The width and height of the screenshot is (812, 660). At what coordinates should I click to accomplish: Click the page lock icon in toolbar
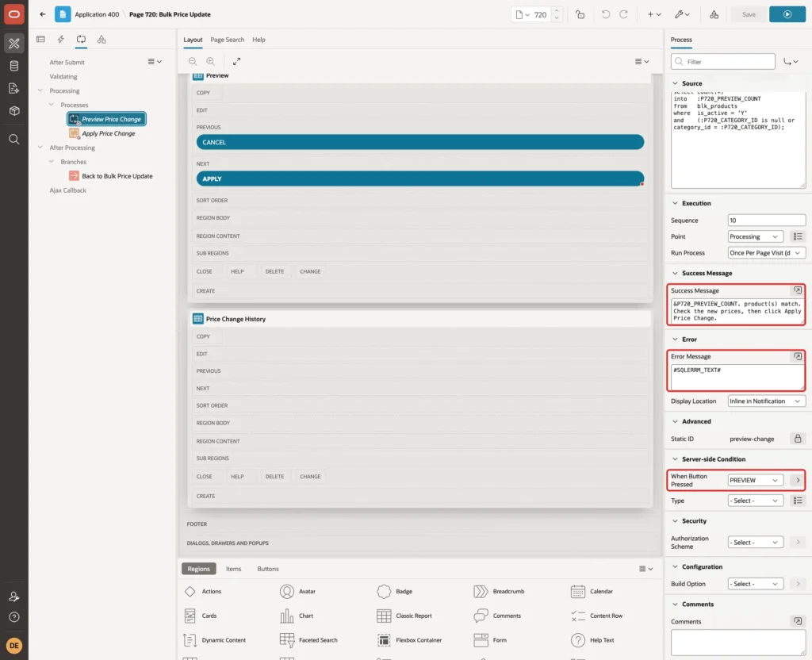[x=580, y=14]
